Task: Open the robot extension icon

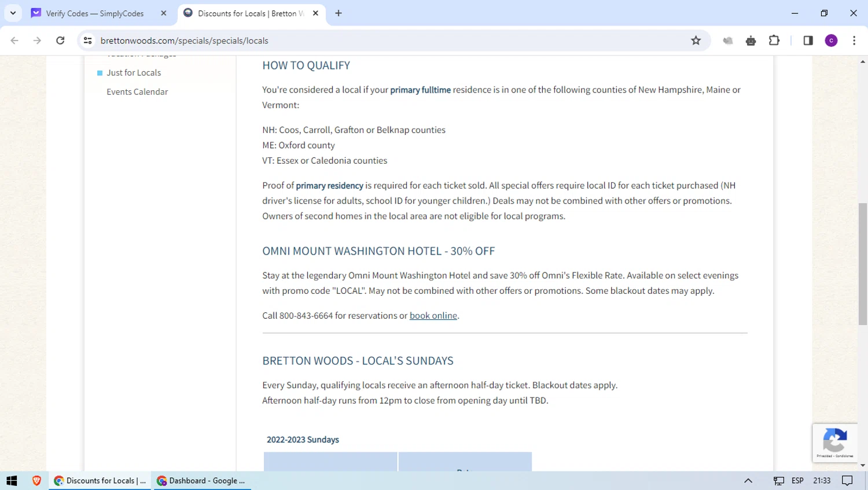Action: pyautogui.click(x=751, y=40)
